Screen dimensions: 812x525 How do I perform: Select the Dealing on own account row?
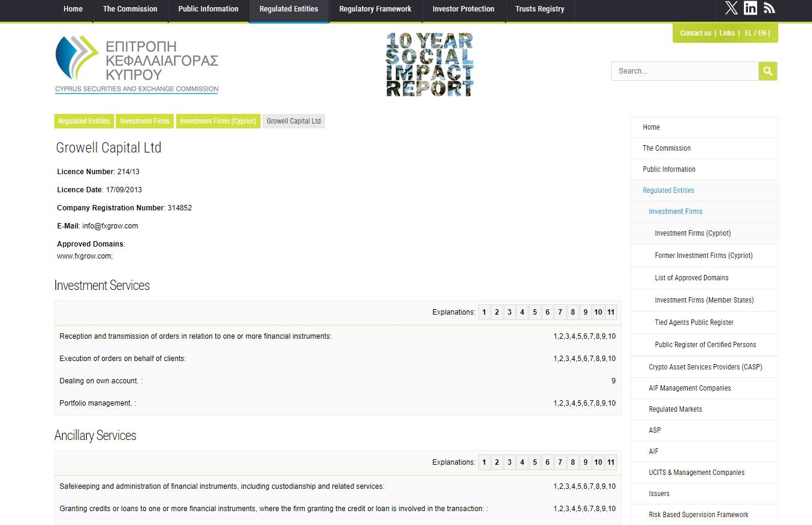coord(338,381)
